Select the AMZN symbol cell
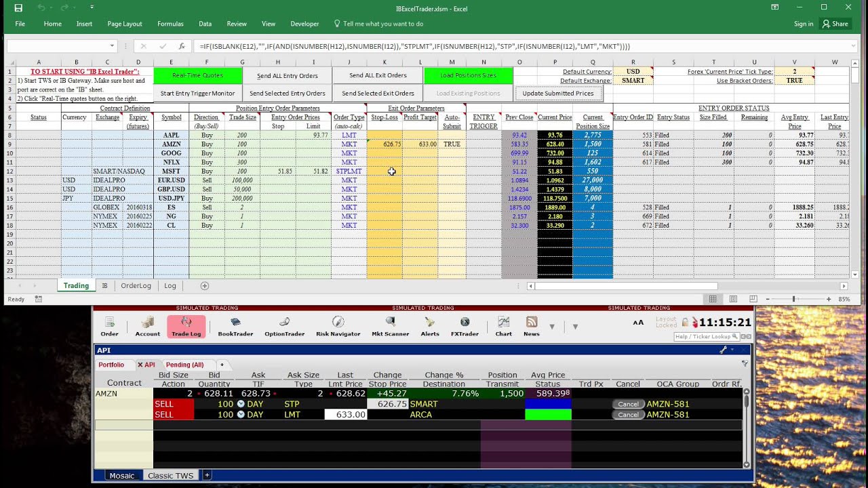This screenshot has width=868, height=488. pos(172,144)
